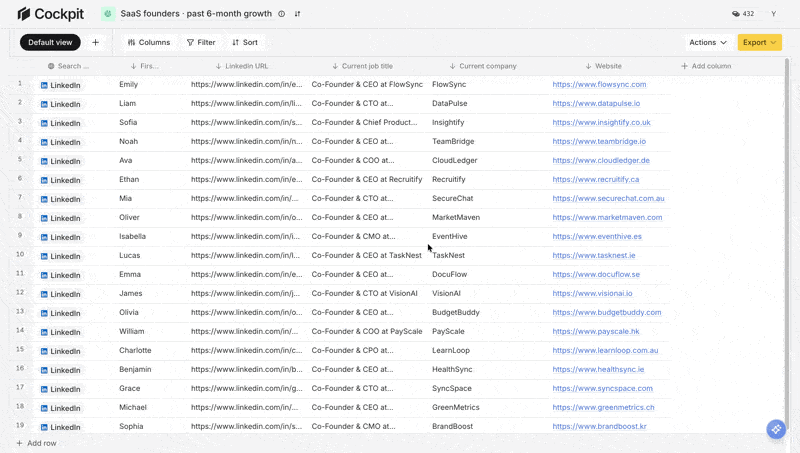Open the First name column header
The width and height of the screenshot is (800, 453).
click(144, 66)
